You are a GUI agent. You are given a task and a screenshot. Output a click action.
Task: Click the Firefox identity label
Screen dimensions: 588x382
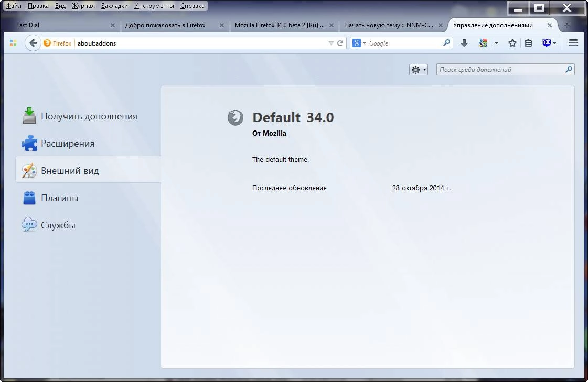[58, 43]
